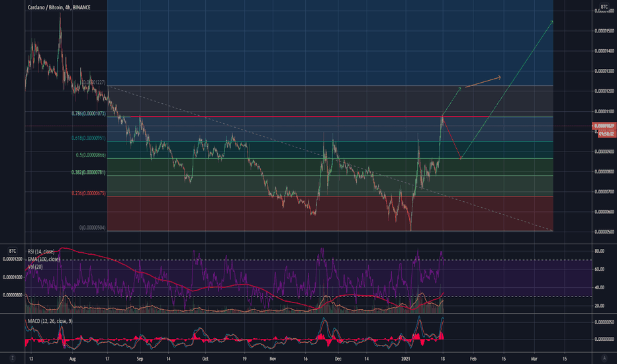
Task: Click the 0.00000500 price axis value
Action: click(x=604, y=232)
